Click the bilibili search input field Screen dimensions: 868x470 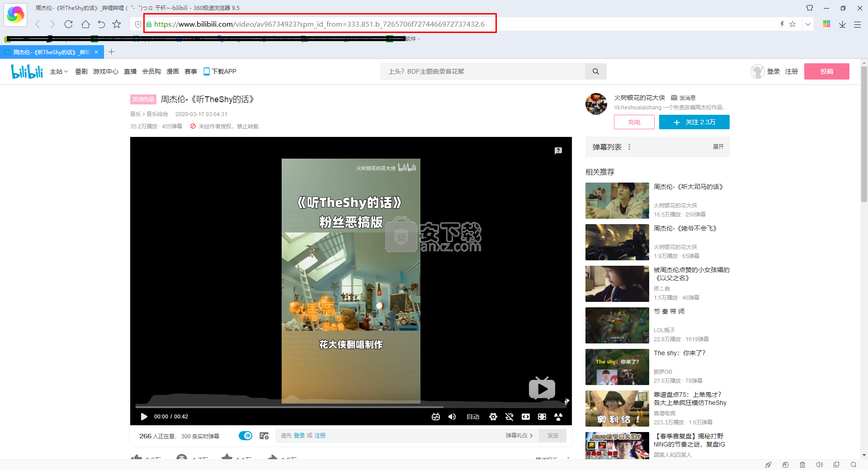point(483,71)
